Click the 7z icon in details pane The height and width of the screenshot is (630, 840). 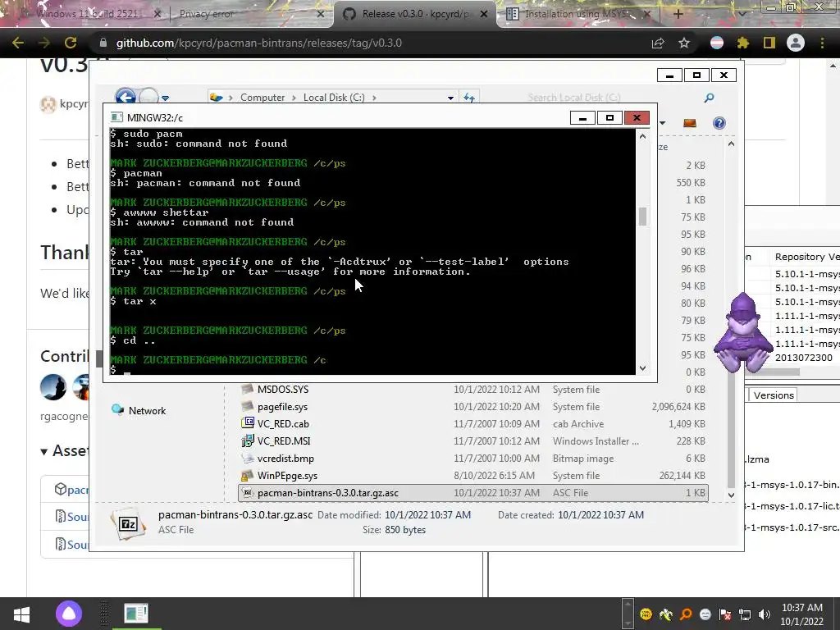tap(129, 523)
